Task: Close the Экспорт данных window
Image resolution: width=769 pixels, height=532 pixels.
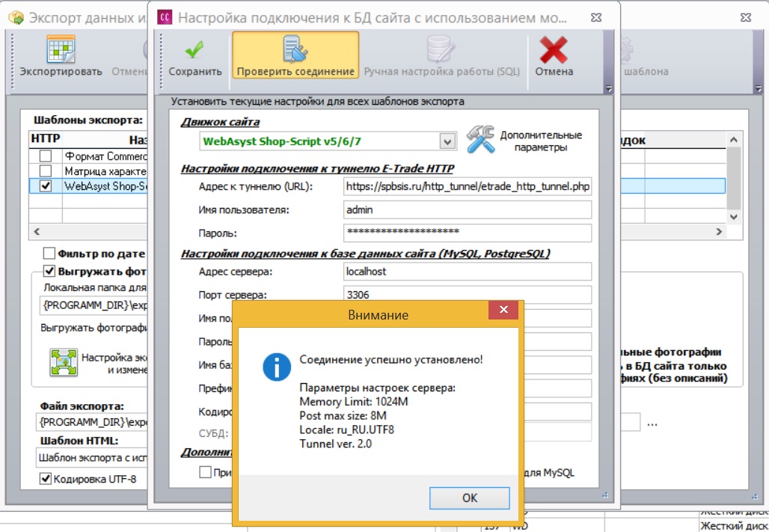Action: [746, 18]
